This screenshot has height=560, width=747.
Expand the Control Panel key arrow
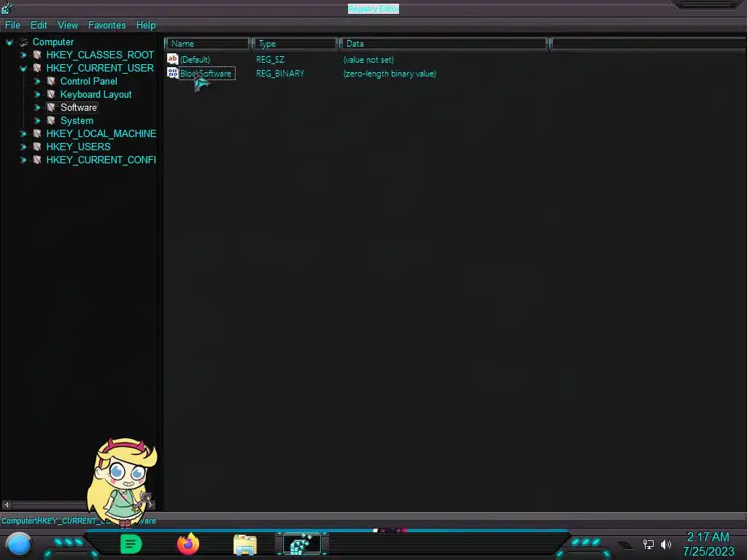(36, 82)
